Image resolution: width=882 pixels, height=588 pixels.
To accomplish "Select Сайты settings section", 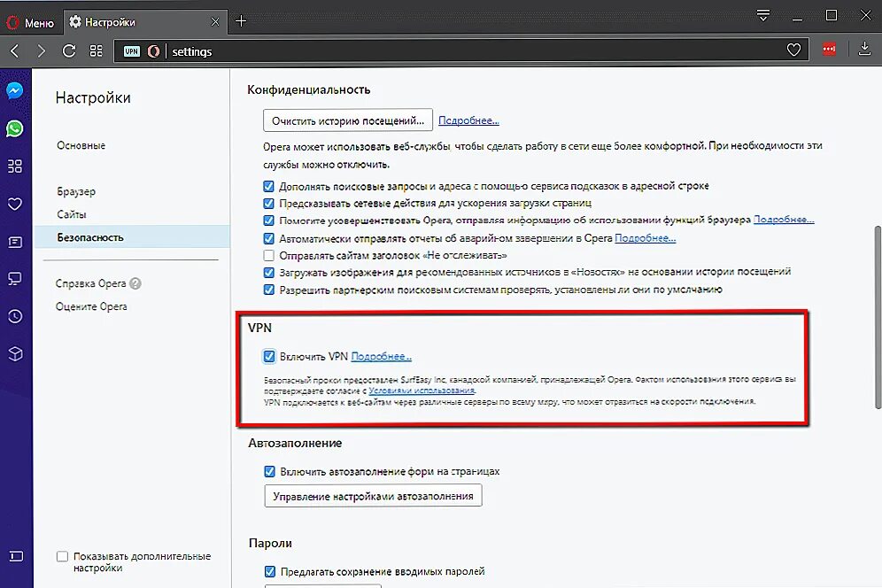I will tap(72, 214).
